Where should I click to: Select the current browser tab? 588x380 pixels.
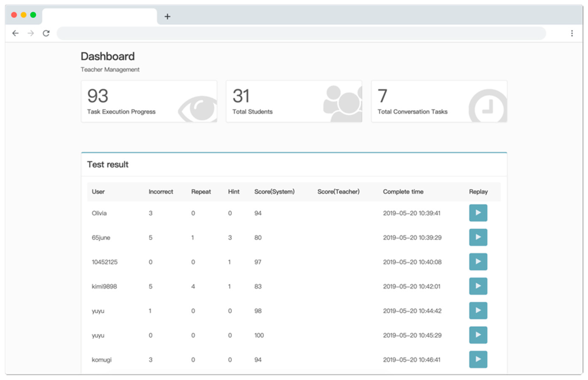(99, 17)
